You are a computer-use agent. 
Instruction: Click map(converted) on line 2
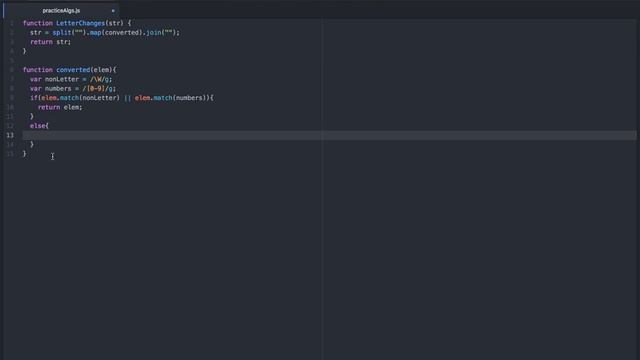116,33
